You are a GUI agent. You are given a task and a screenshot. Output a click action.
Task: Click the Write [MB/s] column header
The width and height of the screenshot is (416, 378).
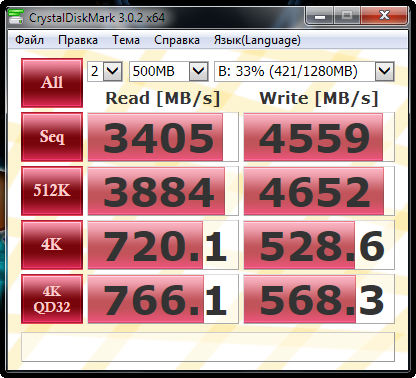click(319, 98)
